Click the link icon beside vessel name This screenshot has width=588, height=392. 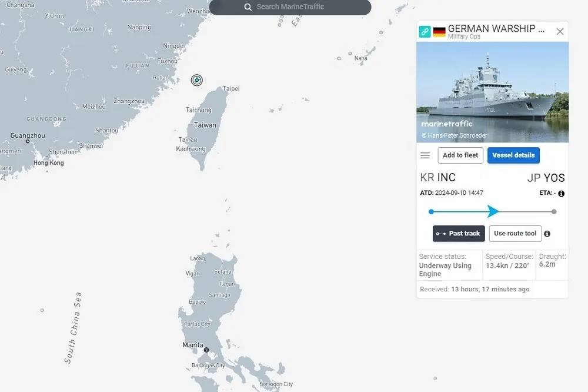(425, 31)
